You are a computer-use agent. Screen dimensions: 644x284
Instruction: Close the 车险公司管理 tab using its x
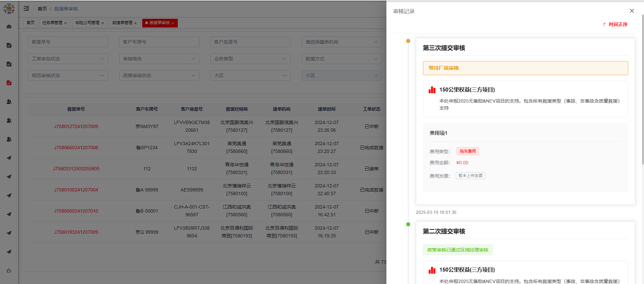click(103, 23)
